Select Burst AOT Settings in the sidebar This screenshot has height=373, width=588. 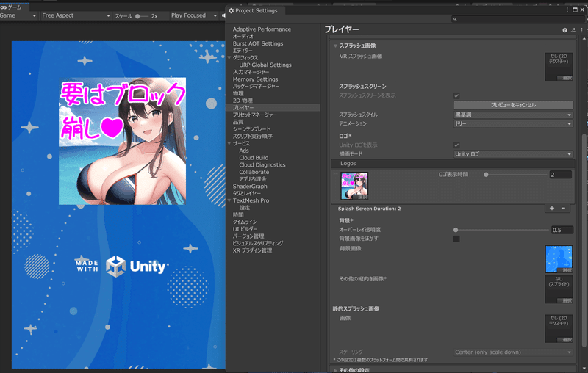[258, 43]
